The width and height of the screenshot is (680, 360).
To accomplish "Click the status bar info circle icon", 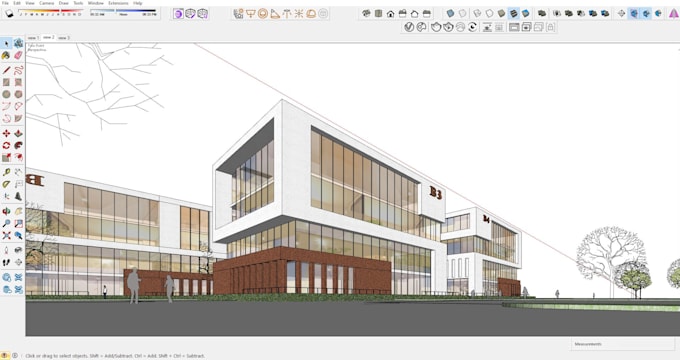I will [x=15, y=356].
